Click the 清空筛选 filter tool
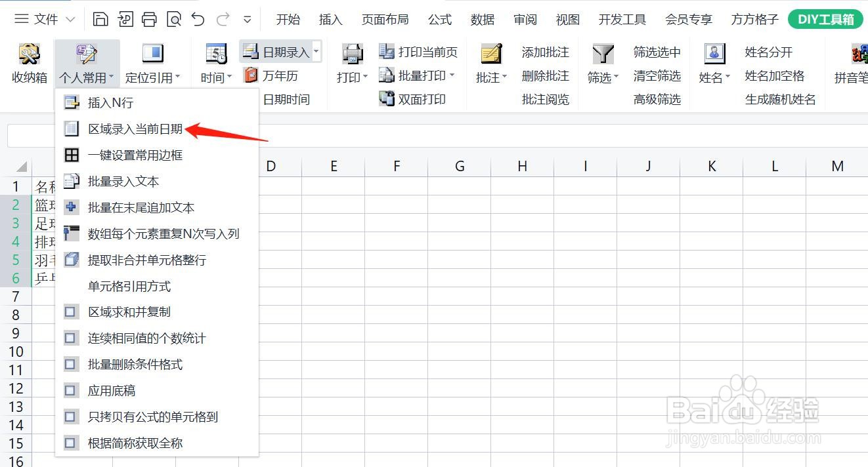The height and width of the screenshot is (467, 868). click(x=657, y=75)
